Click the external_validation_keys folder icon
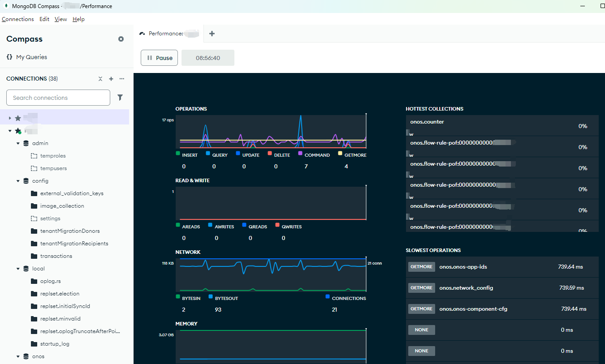Screen dimensions: 605x364 (34, 193)
